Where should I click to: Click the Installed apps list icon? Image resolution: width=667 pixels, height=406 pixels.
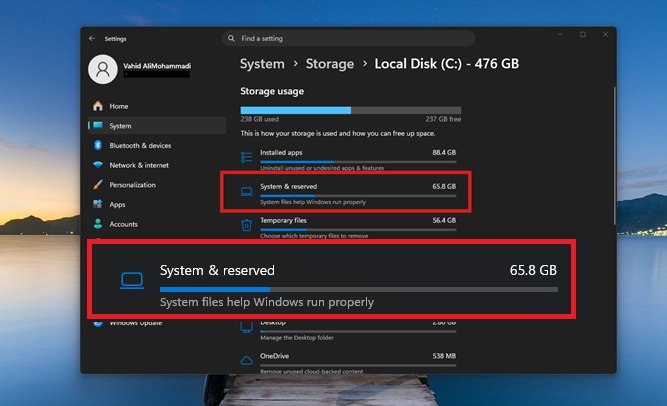[x=246, y=157]
